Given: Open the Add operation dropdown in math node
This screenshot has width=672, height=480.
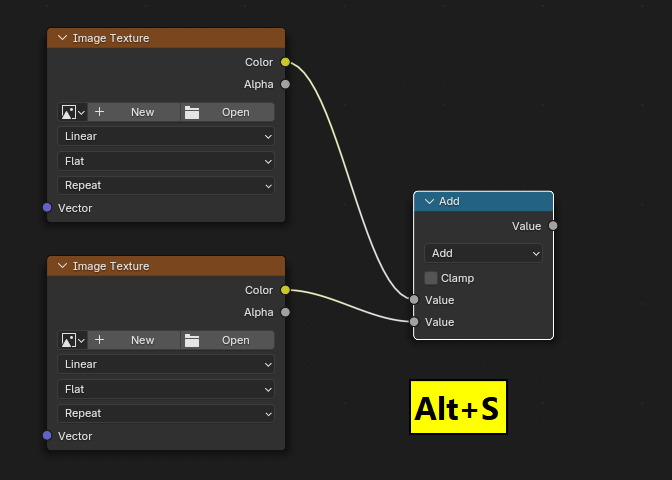Looking at the screenshot, I should [483, 253].
